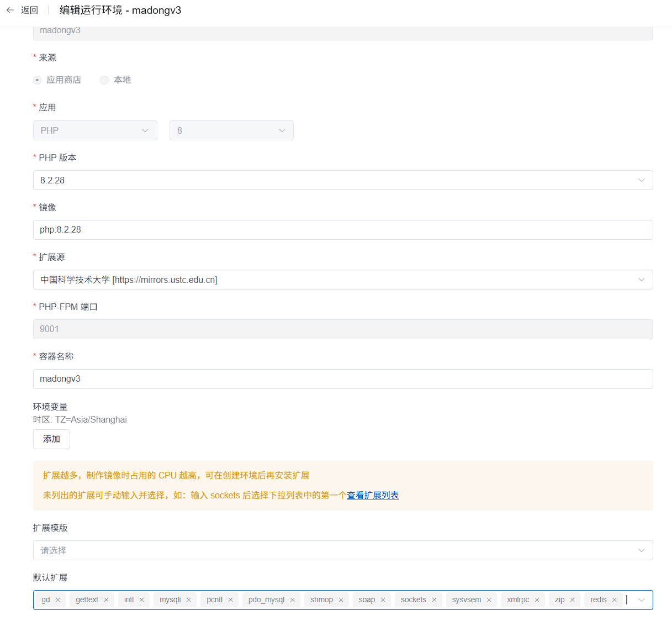The width and height of the screenshot is (672, 626).
Task: Click the back arrow icon
Action: [x=10, y=10]
